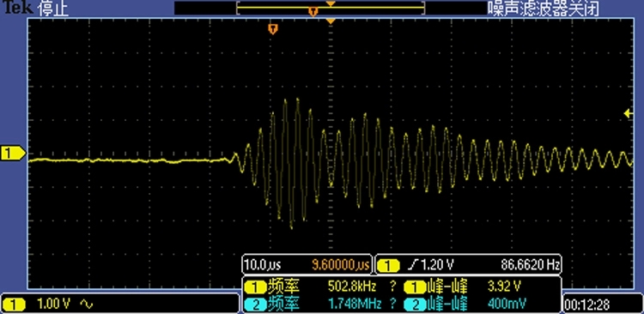Click the noise filter off label

(x=544, y=9)
